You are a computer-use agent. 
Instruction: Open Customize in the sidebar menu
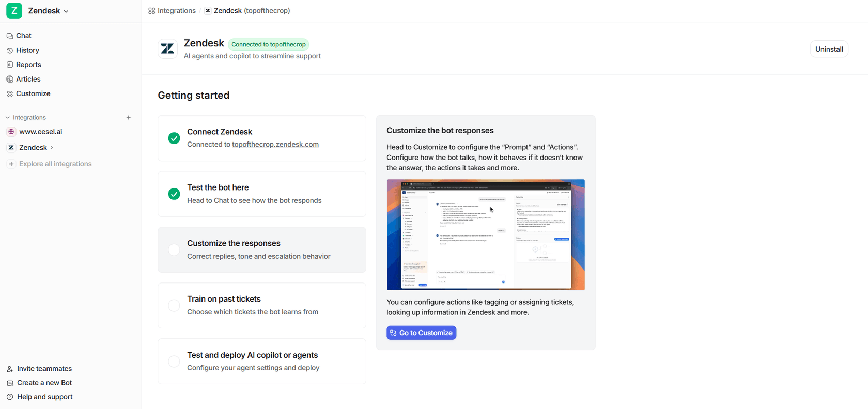click(33, 94)
